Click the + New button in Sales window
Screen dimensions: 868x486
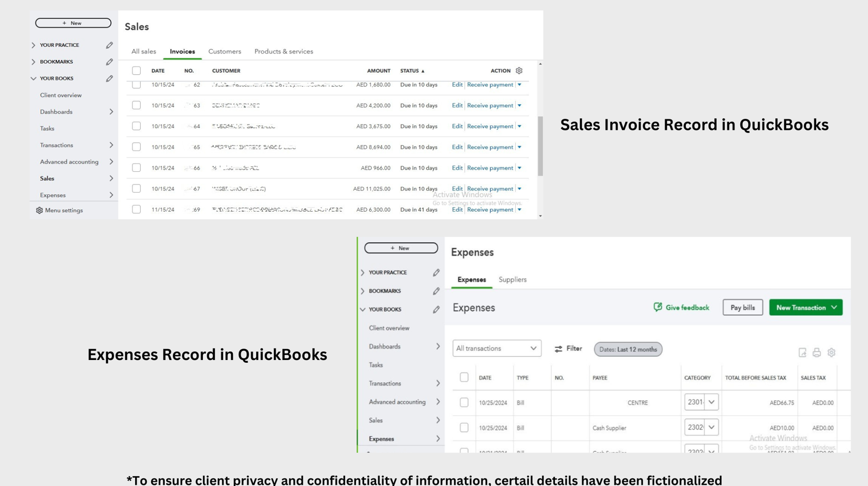pos(73,23)
